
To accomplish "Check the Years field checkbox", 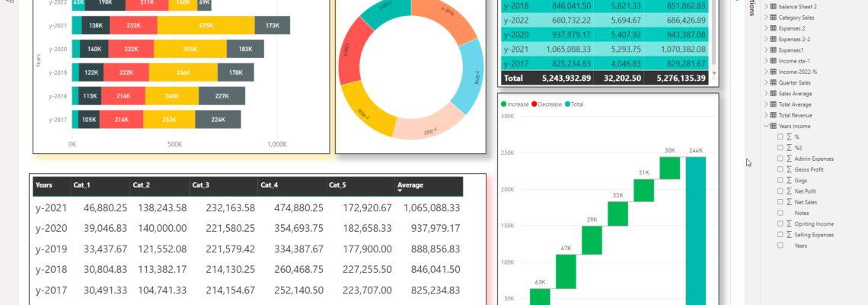I will click(780, 246).
